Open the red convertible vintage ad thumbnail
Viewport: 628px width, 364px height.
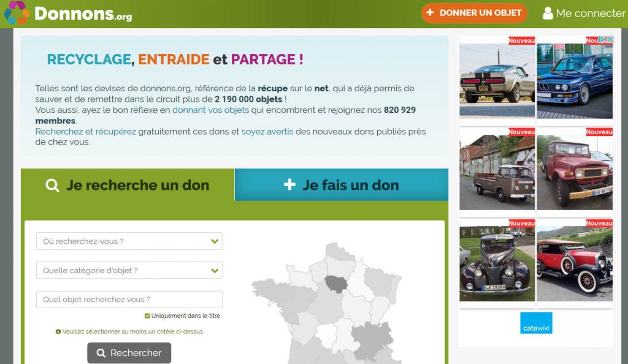[x=574, y=264]
